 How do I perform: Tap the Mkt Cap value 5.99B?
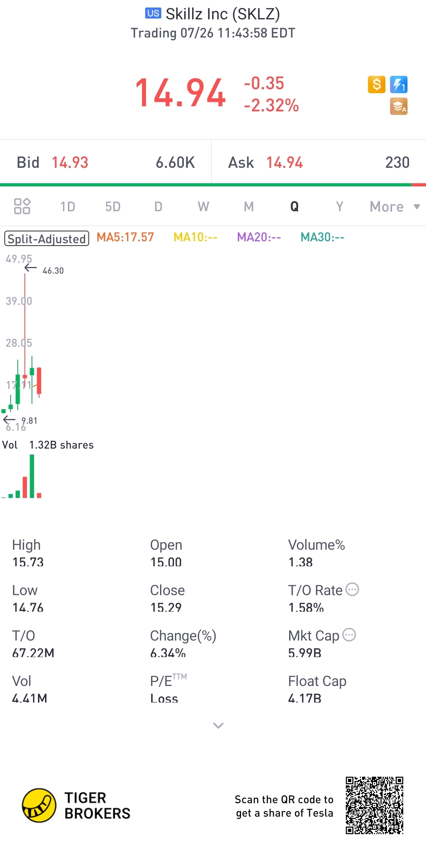(x=305, y=653)
